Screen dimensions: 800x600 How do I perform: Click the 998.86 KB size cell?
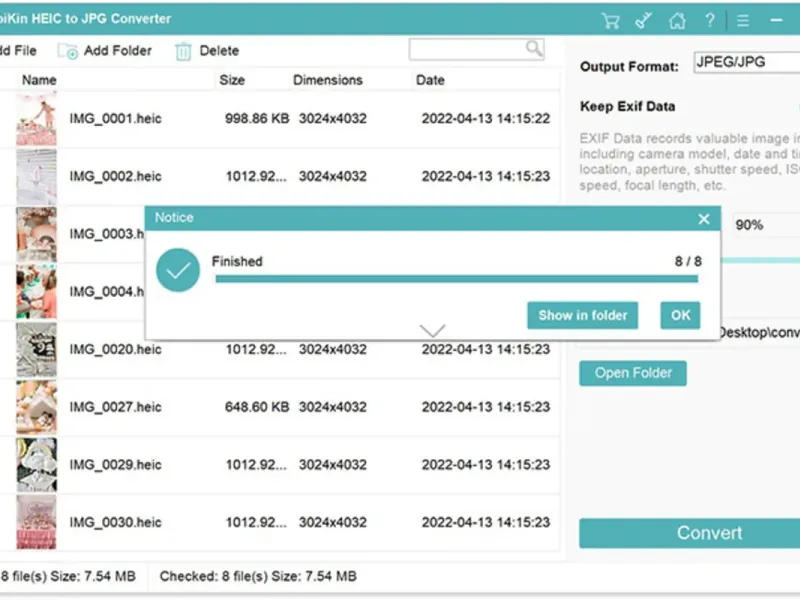pos(257,119)
